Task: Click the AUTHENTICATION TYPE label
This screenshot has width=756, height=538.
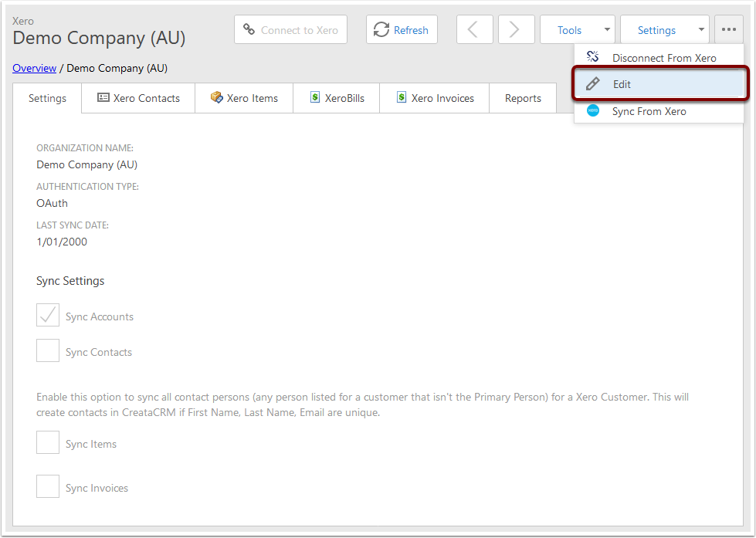Action: click(x=88, y=187)
